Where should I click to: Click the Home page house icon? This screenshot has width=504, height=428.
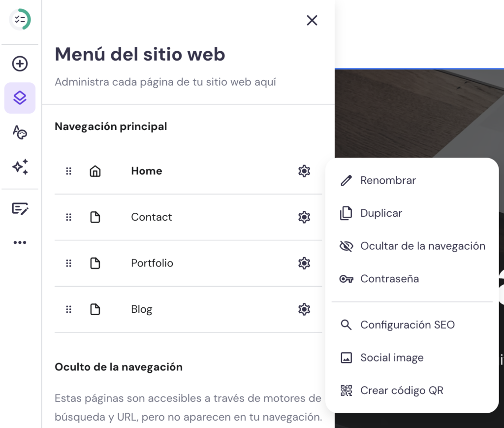(x=95, y=171)
